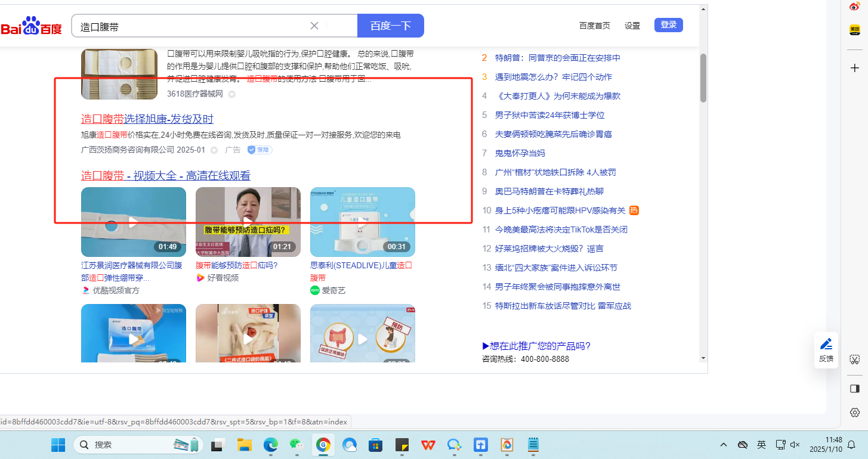
Task: Open hot search 特斯拉出新车放话尽管对比 雷军应战
Action: click(x=563, y=306)
